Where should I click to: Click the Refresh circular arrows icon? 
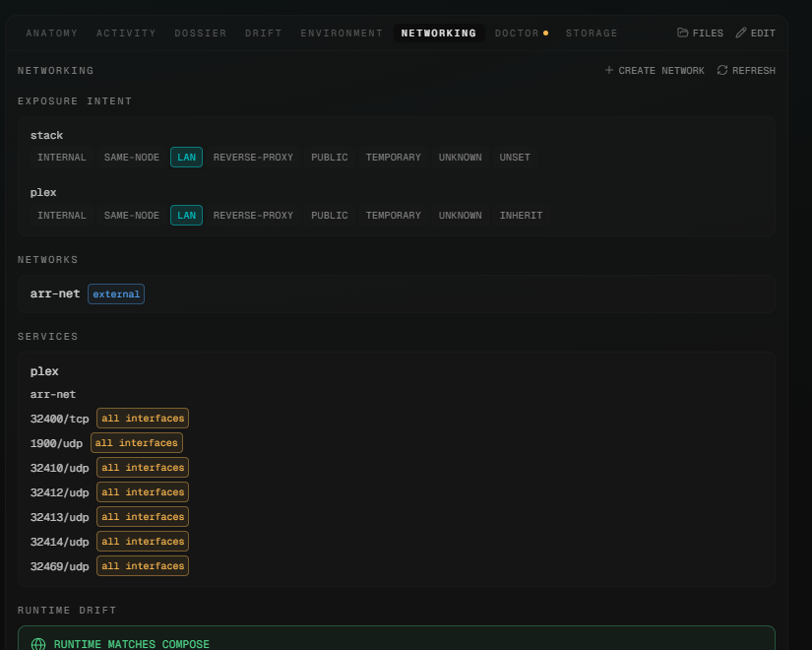pos(722,70)
